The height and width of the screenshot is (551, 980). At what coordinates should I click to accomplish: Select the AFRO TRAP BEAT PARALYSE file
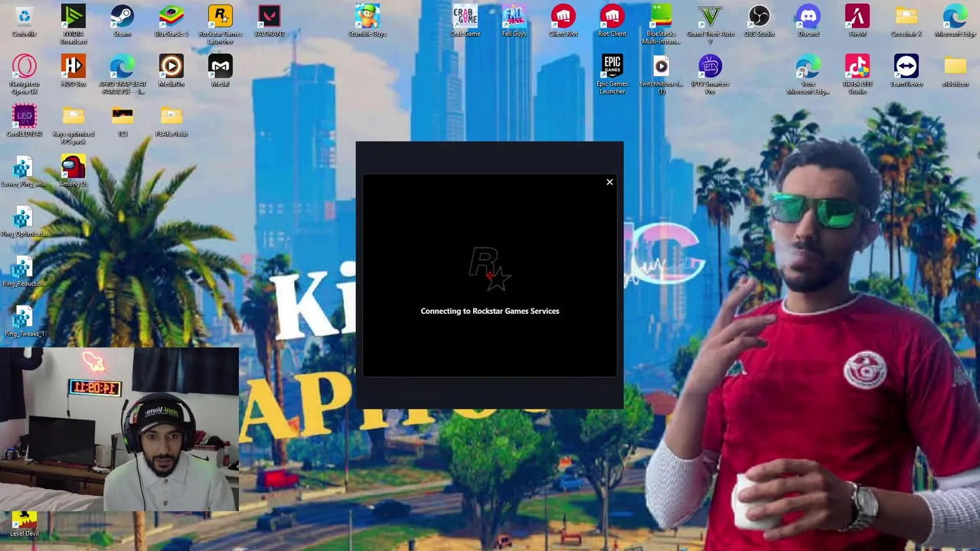click(122, 74)
